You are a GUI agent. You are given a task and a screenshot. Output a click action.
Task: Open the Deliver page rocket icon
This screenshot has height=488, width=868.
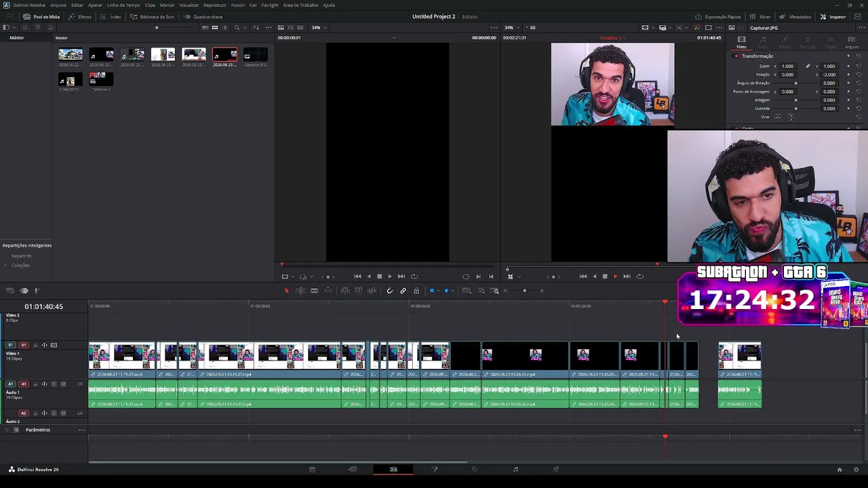coord(556,469)
